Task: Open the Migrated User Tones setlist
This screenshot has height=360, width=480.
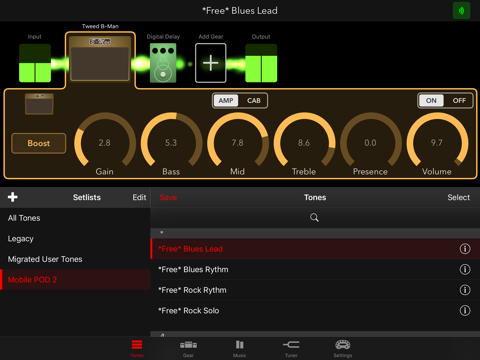Action: click(75, 259)
